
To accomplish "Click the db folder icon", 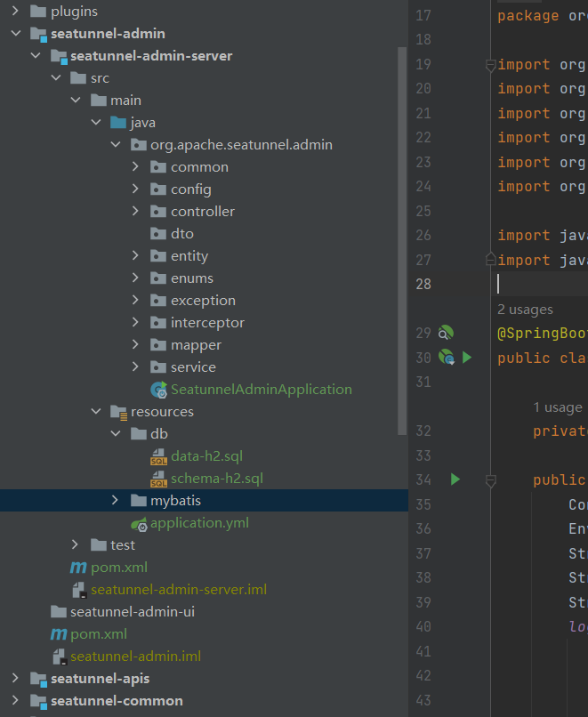I will point(139,434).
